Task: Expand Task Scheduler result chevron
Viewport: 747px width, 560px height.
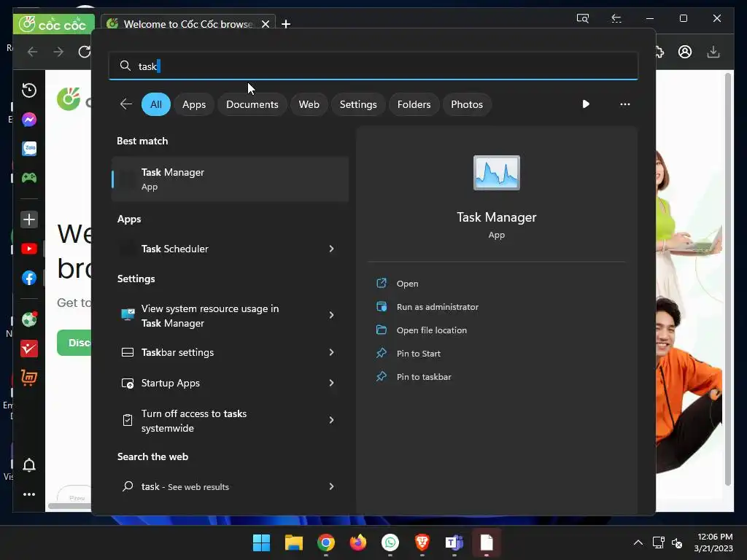Action: coord(332,249)
